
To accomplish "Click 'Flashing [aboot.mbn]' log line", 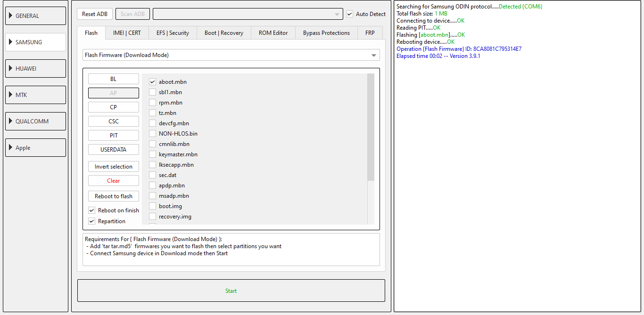I will tap(431, 35).
